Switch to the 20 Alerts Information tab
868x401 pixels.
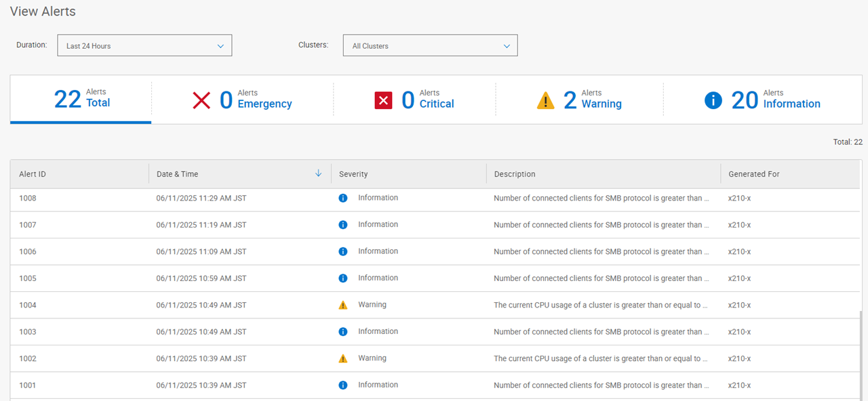tap(763, 100)
